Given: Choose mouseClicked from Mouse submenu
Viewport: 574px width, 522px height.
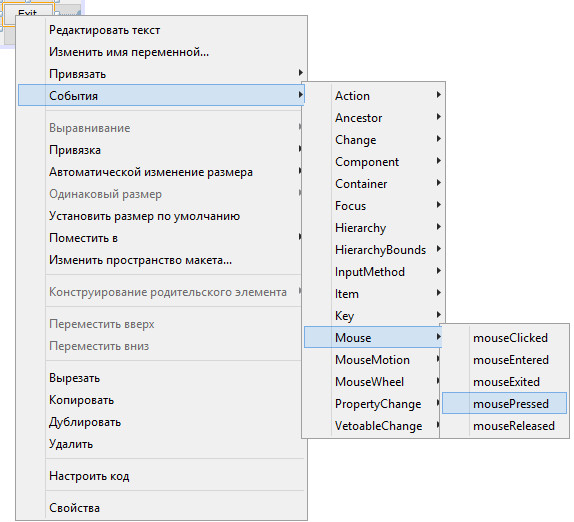Looking at the screenshot, I should tap(504, 338).
